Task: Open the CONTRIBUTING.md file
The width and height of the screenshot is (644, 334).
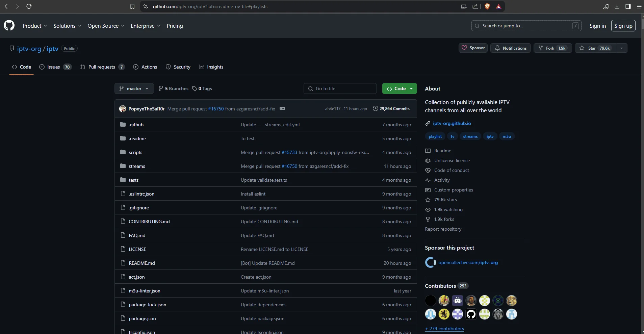Action: pyautogui.click(x=149, y=222)
